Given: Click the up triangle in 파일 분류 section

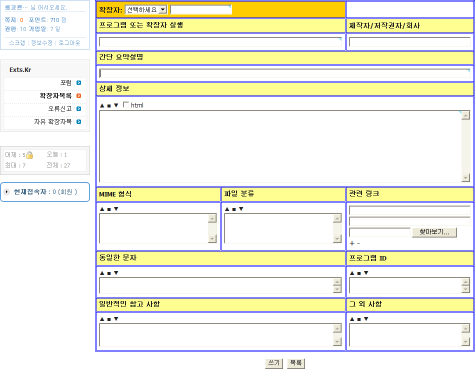Looking at the screenshot, I should tap(227, 209).
